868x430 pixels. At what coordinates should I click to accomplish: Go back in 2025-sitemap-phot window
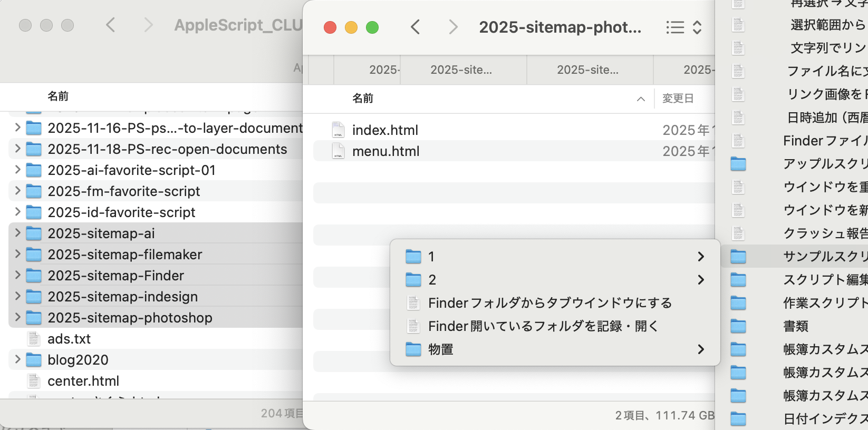[416, 27]
